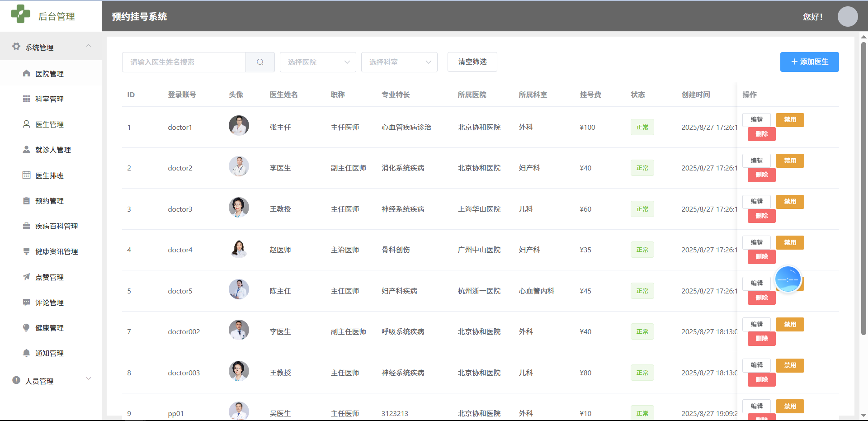The image size is (868, 421).
Task: Click doctor4 赵医师 avatar photo
Action: 239,248
